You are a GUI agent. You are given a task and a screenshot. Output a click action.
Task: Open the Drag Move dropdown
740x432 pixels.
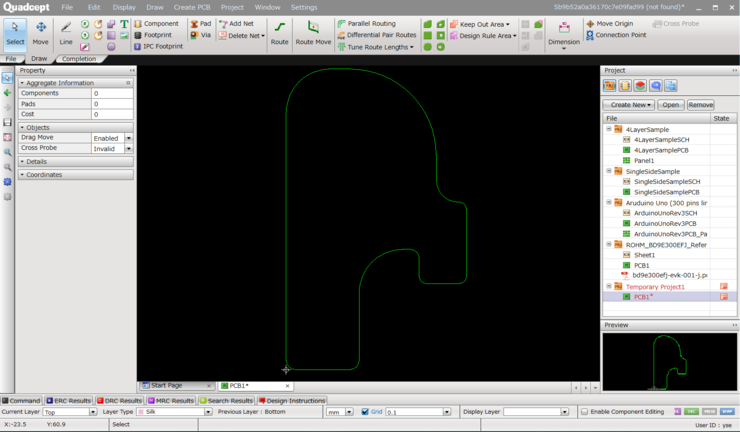tap(128, 138)
